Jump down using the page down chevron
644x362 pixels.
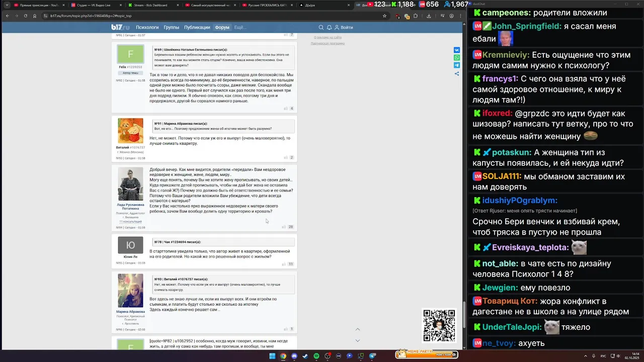tap(358, 340)
